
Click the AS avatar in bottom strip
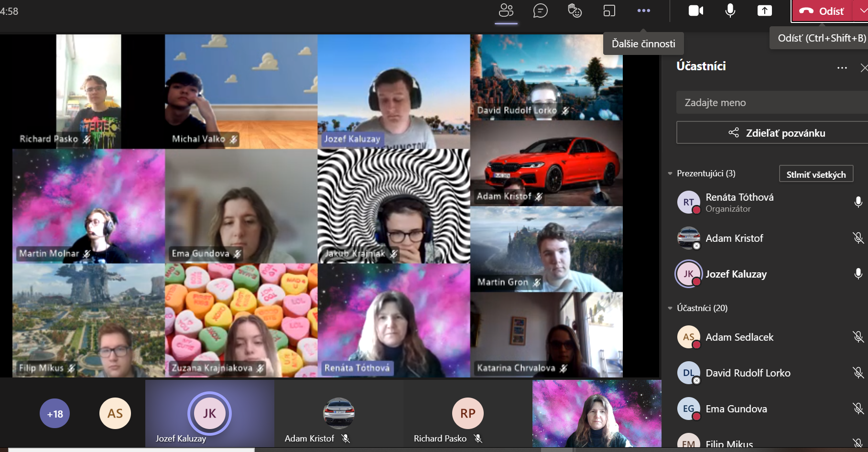pos(115,413)
